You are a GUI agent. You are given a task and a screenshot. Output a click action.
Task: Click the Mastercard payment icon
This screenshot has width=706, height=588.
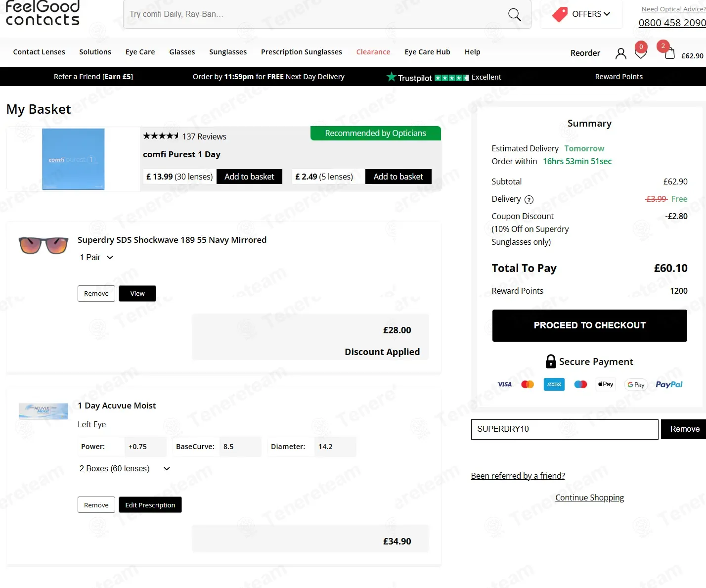point(528,384)
